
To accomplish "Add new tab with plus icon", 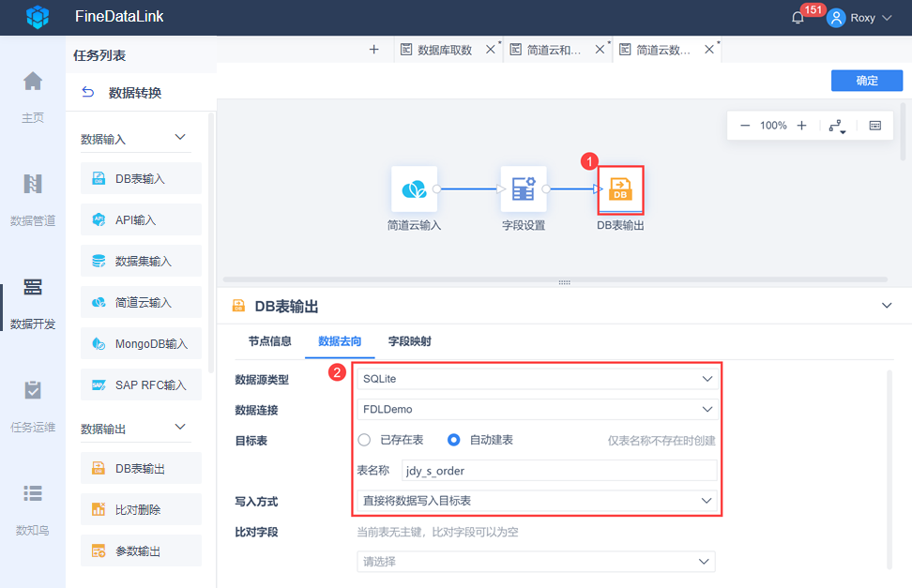I will tap(374, 50).
